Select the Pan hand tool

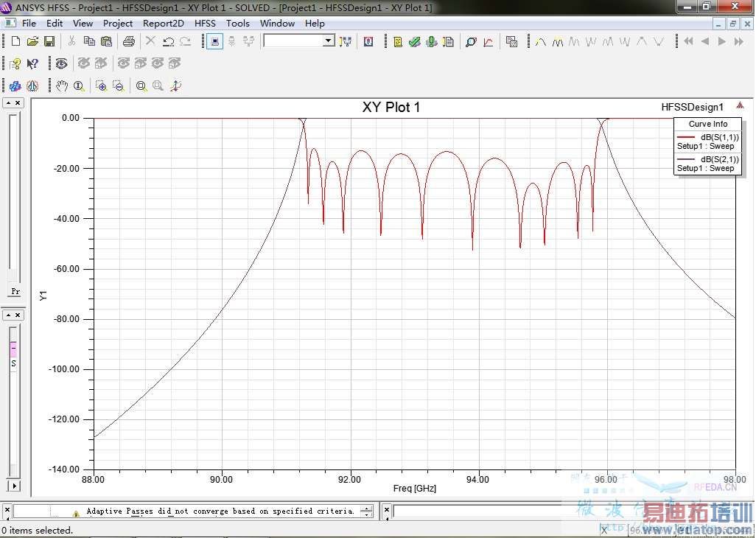pyautogui.click(x=62, y=86)
